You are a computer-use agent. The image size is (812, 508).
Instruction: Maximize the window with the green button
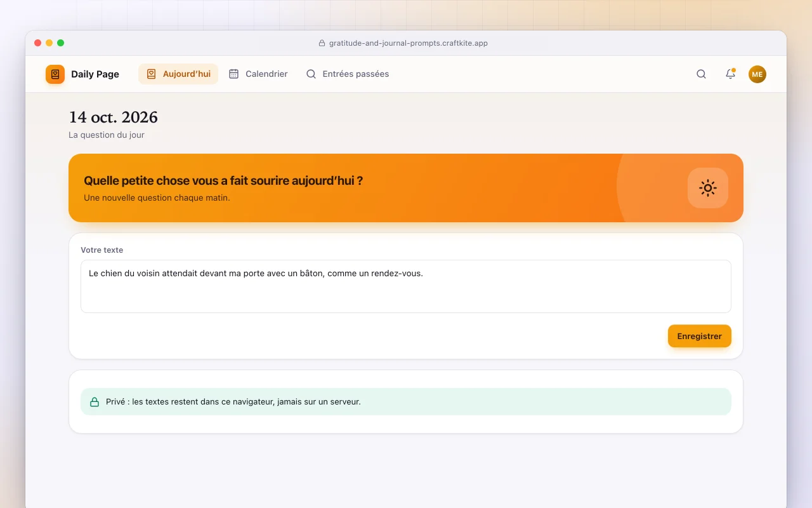(61, 43)
